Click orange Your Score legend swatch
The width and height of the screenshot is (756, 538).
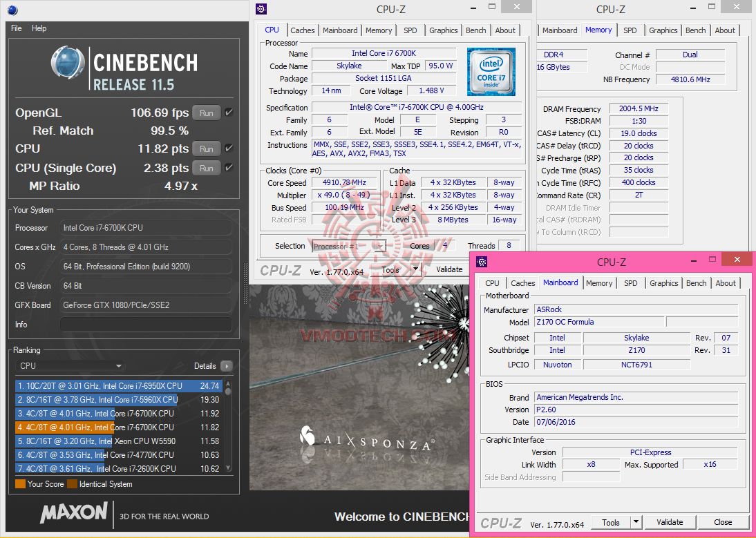(x=20, y=484)
